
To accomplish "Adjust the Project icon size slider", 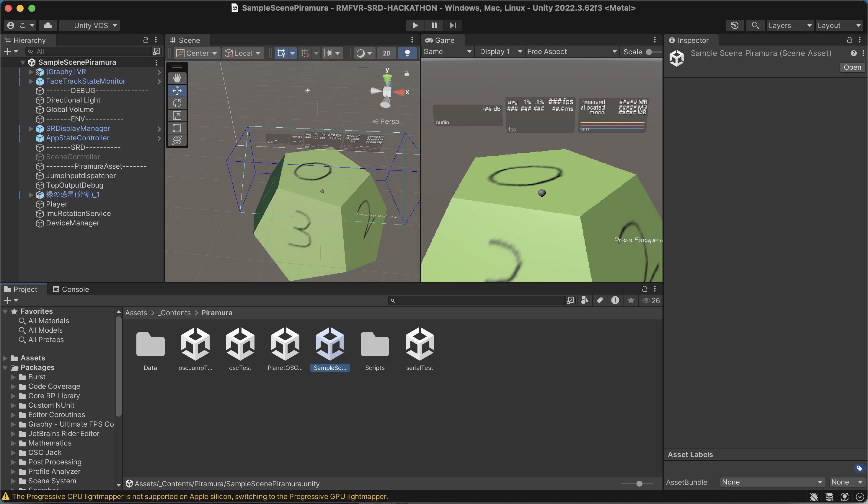I will point(639,484).
